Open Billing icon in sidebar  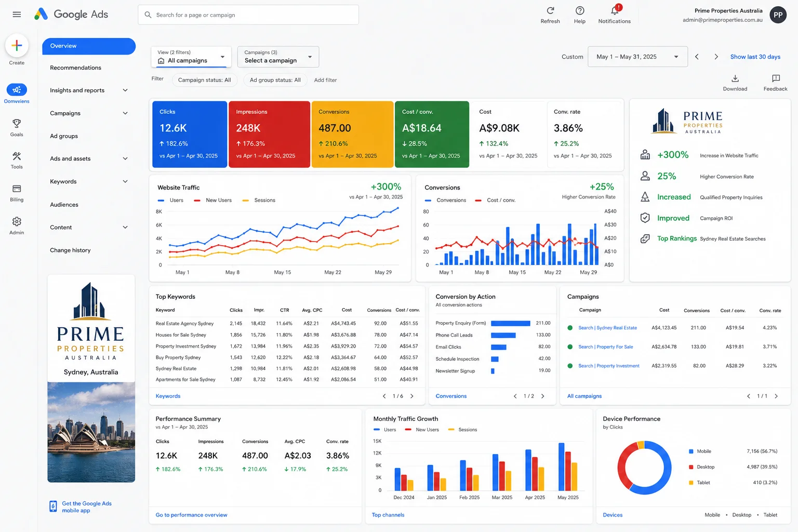click(x=17, y=189)
